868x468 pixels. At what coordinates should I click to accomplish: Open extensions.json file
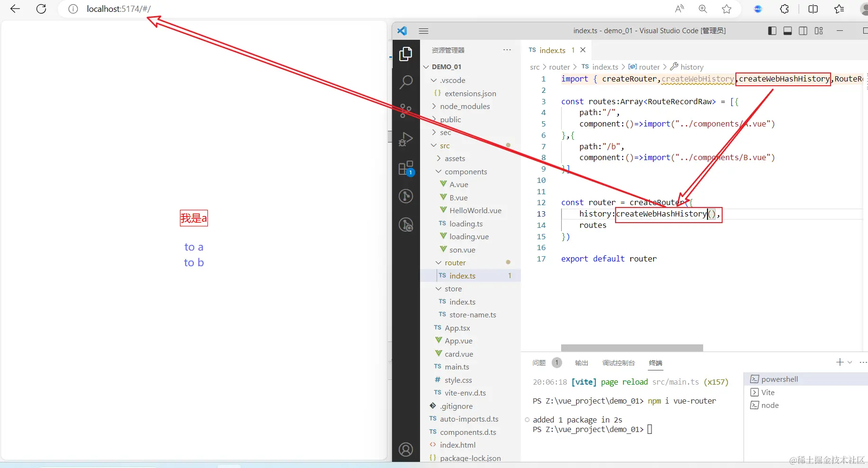pos(470,93)
